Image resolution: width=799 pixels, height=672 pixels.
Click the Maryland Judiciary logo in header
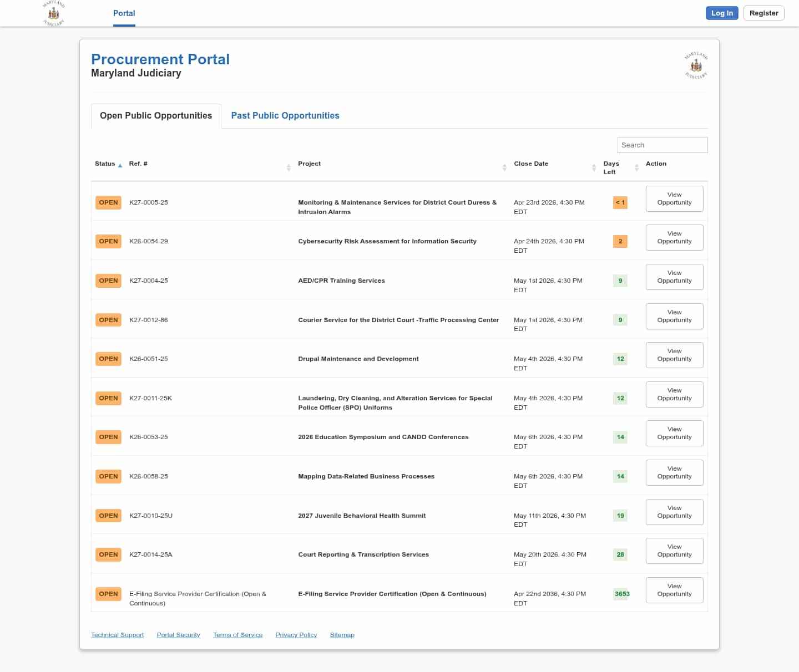pos(54,13)
